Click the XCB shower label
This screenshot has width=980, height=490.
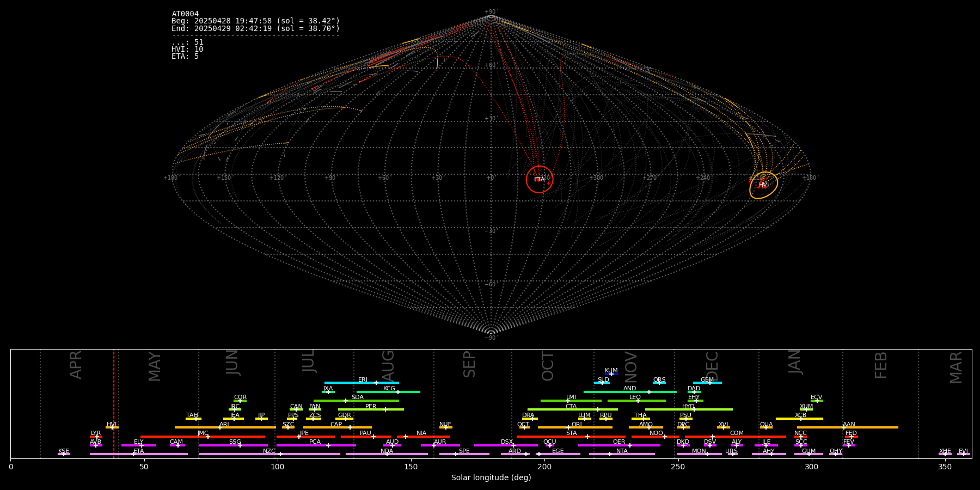pyautogui.click(x=800, y=415)
